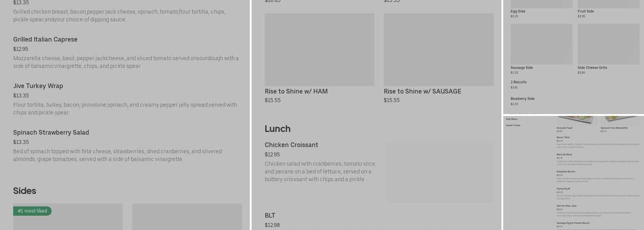Choose the Egg Side item
Screen dimensions: 644x230
click(x=517, y=11)
